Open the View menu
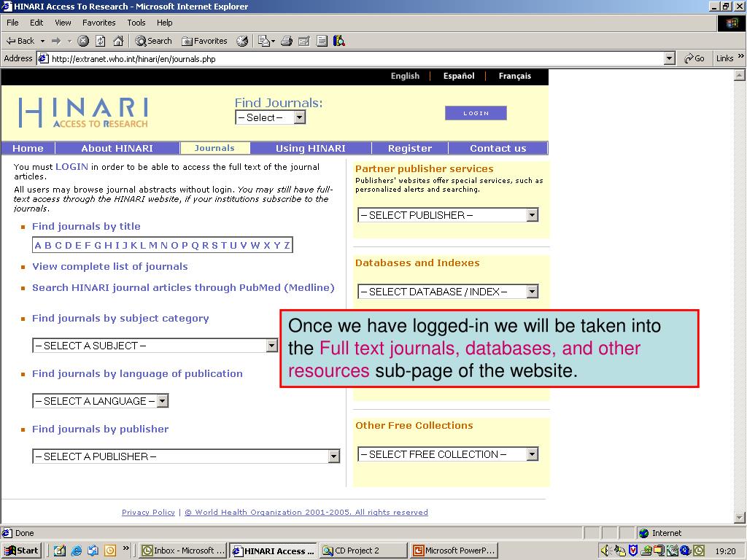 pos(63,23)
